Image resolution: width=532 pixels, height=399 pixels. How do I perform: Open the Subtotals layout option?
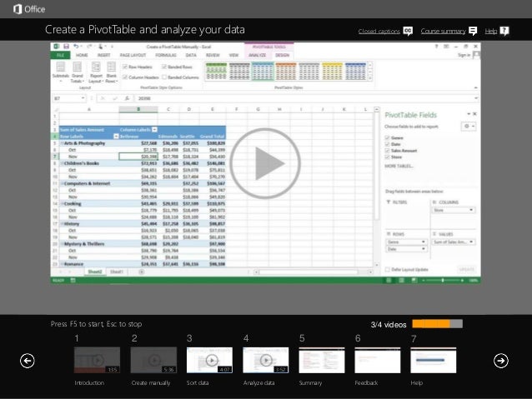[61, 72]
